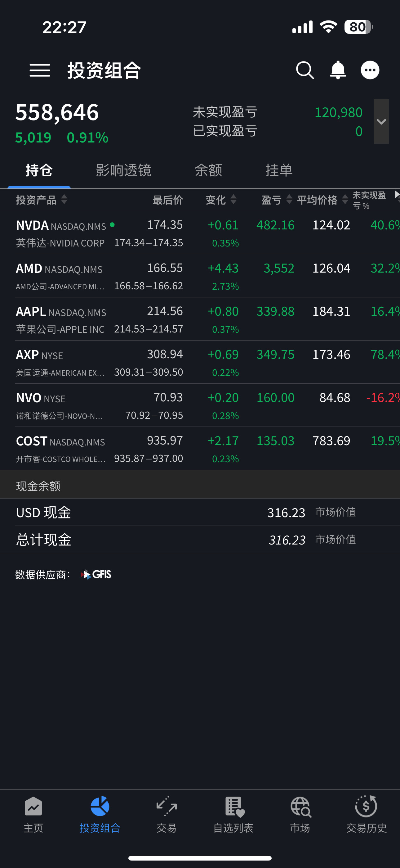Screen dimensions: 400x868
Task: Tap 投资组合 pie chart icon
Action: click(100, 806)
